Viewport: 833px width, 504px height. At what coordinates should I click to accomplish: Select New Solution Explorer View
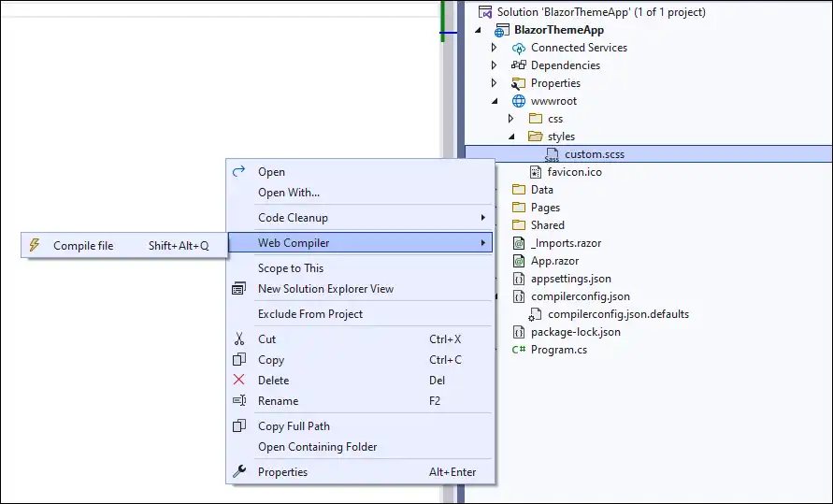[x=361, y=289]
